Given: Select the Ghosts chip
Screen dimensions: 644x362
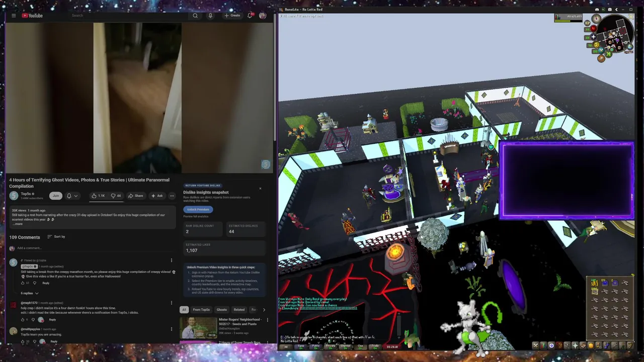Looking at the screenshot, I should click(x=221, y=310).
